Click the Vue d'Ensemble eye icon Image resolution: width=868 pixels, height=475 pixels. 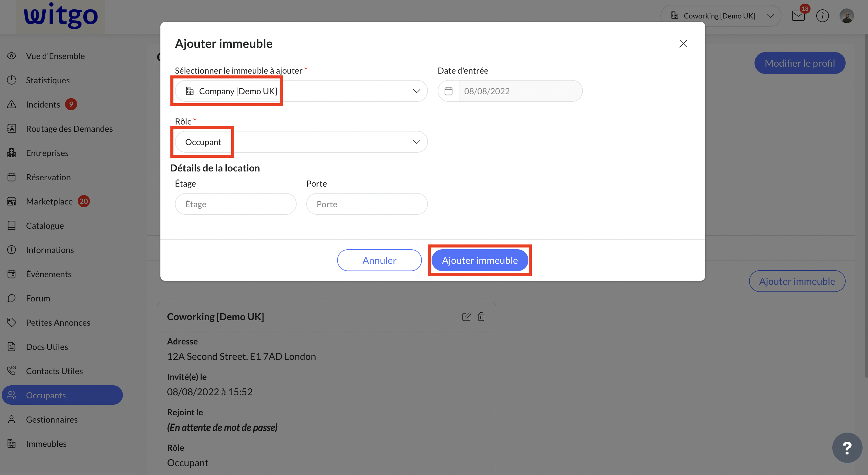tap(12, 56)
